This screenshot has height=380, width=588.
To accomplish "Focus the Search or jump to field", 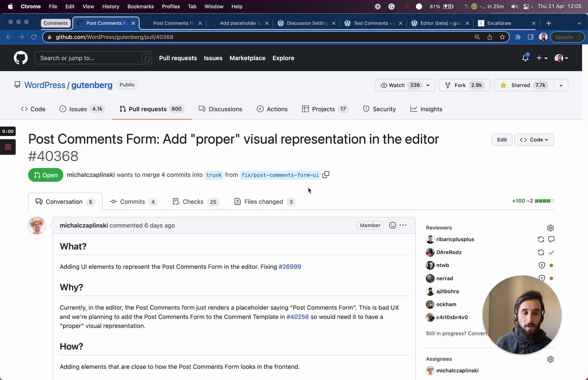I will click(x=93, y=58).
